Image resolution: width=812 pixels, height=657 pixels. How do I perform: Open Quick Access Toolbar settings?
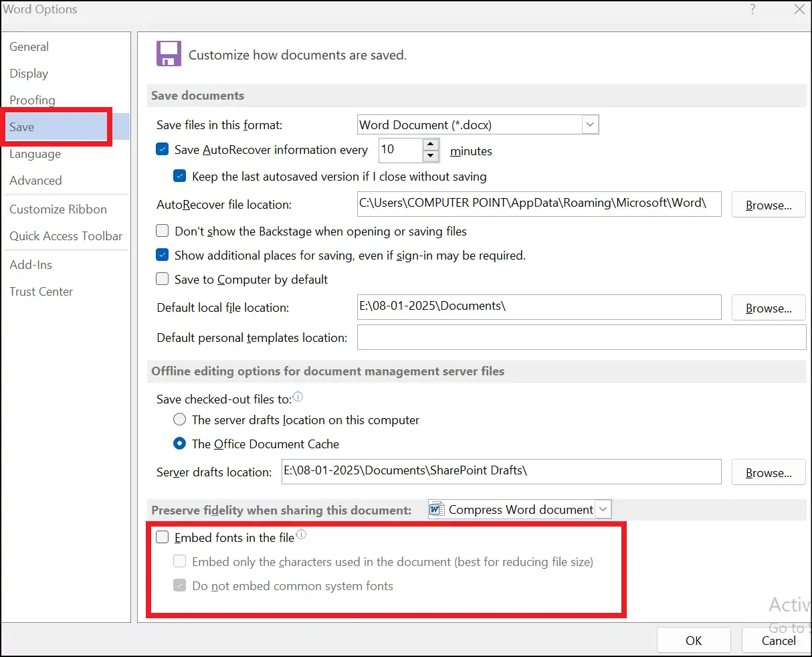coord(66,236)
